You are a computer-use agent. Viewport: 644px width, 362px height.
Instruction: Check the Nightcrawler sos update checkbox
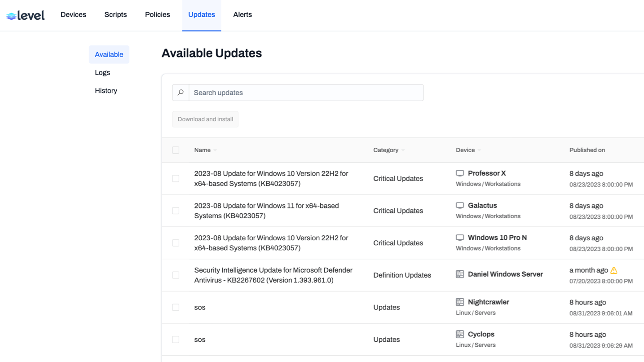tap(176, 307)
